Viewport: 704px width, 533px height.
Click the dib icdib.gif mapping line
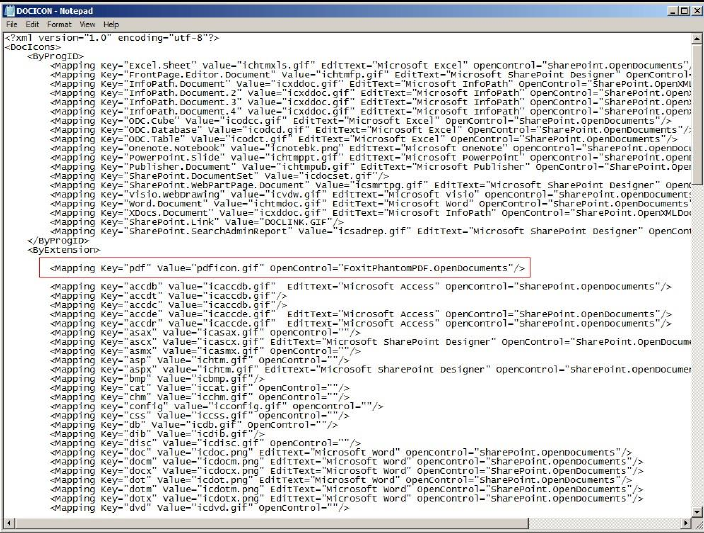point(157,434)
